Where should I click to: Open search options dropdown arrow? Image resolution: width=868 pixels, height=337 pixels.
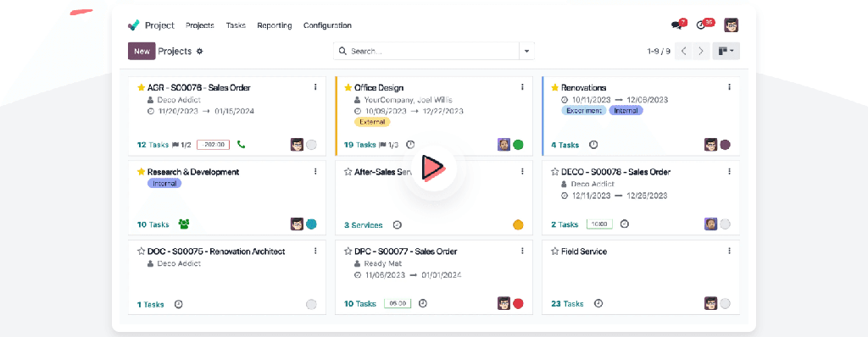(x=526, y=52)
